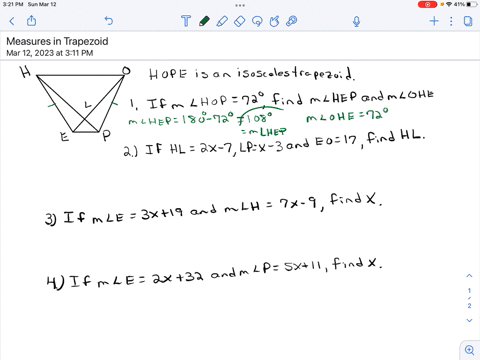The height and width of the screenshot is (360, 480).
Task: Edit the note title Measures in Trapezoid
Action: click(57, 41)
